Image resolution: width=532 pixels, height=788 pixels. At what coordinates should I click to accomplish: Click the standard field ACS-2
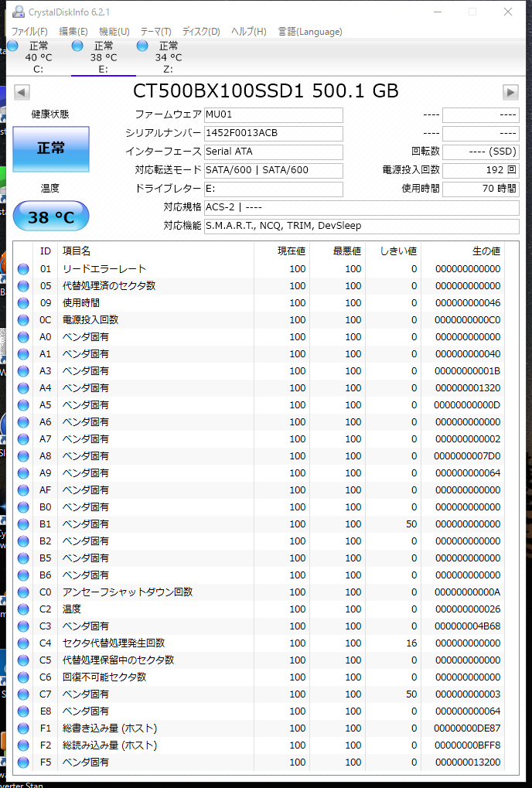pos(362,207)
